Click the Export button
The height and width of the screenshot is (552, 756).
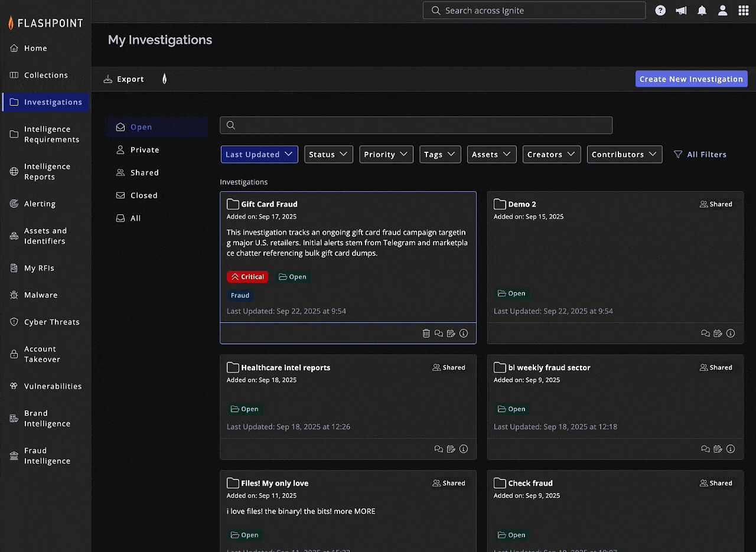coord(124,79)
